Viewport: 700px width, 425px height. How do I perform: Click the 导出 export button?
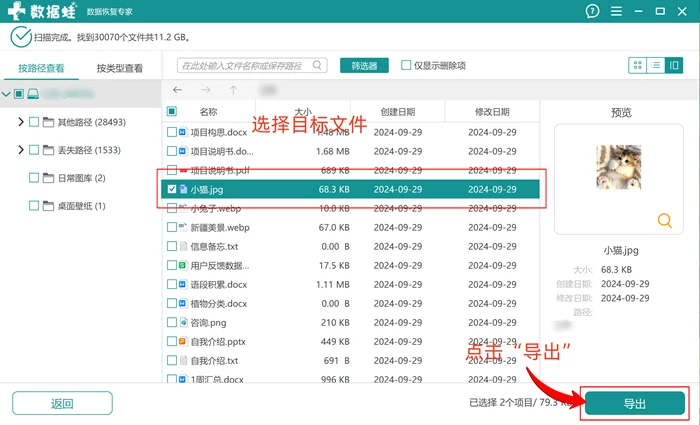coord(634,404)
